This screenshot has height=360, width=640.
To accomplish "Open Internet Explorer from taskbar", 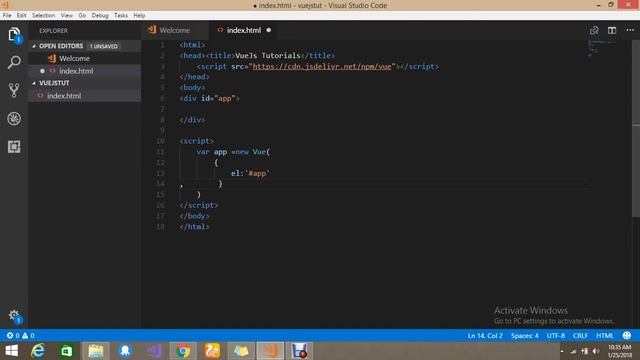I will [x=38, y=351].
